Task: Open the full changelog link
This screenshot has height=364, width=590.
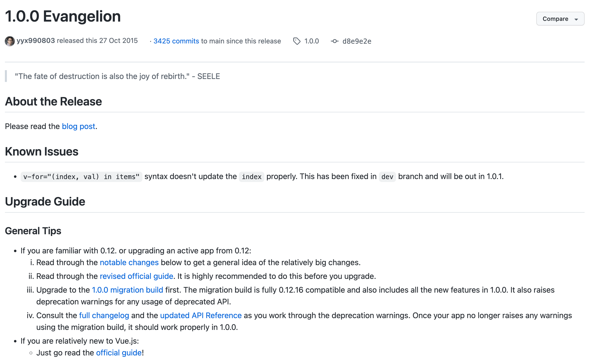Action: [x=104, y=315]
